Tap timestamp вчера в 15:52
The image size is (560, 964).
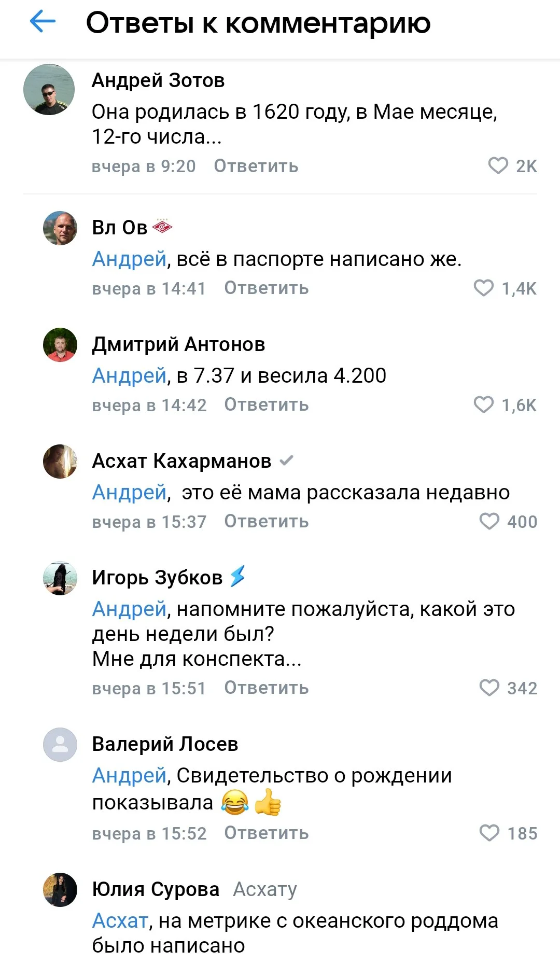(x=149, y=833)
